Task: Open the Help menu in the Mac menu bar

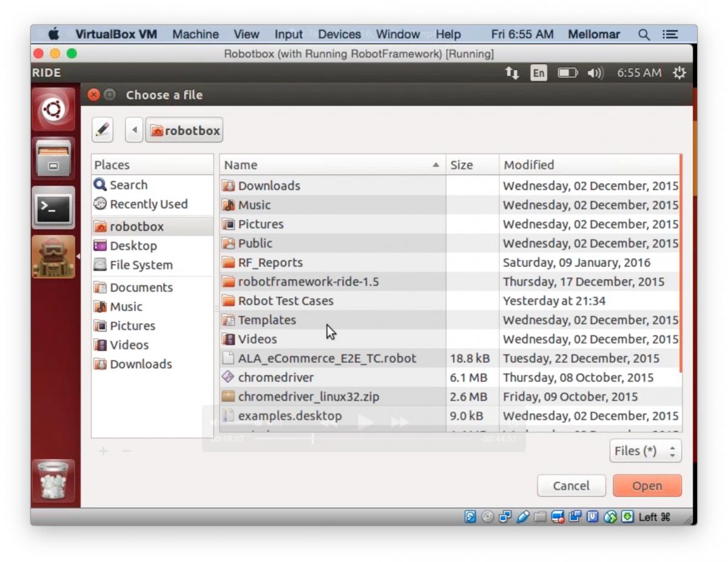Action: click(x=448, y=34)
